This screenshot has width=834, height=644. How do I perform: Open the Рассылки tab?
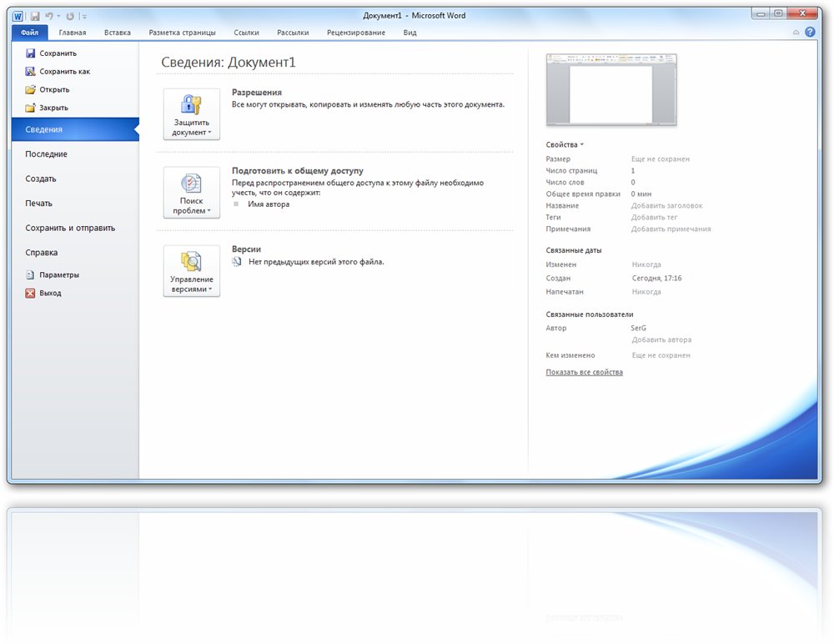pos(293,33)
